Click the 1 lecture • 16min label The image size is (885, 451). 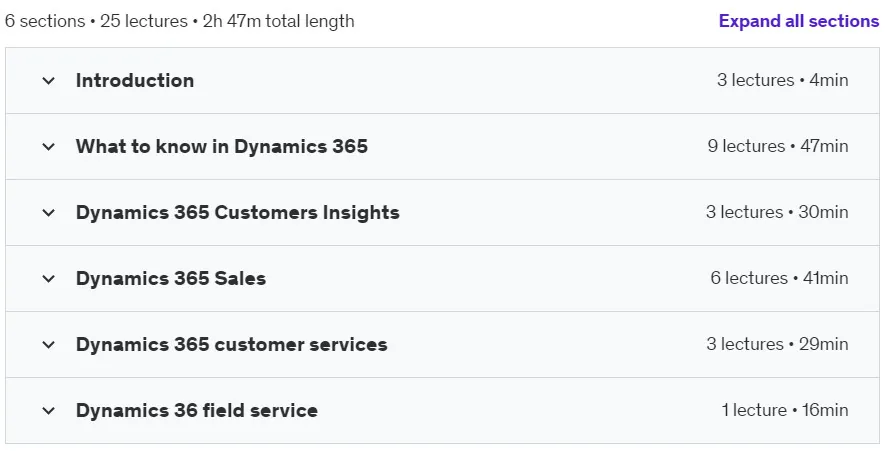point(785,410)
